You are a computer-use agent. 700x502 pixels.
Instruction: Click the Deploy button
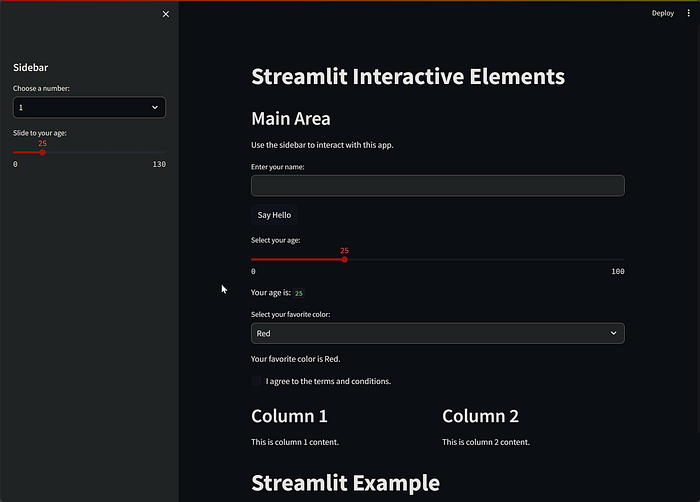[662, 13]
